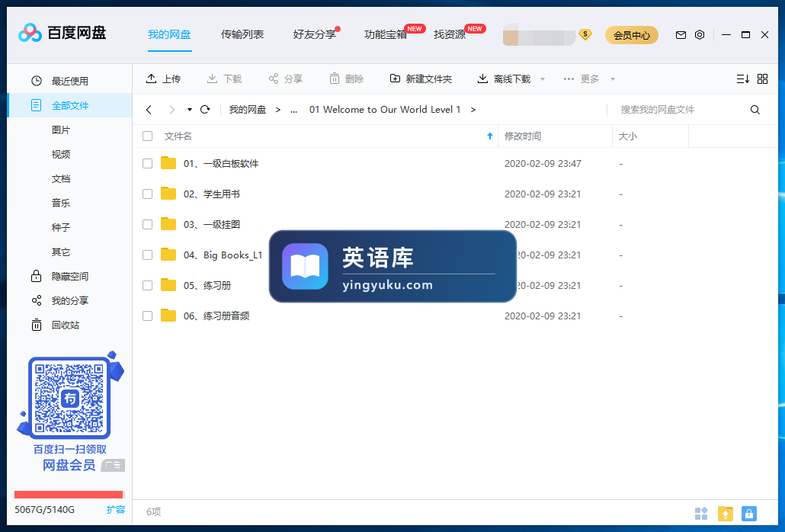The width and height of the screenshot is (785, 532).
Task: Check the box for 05、练习册
Action: [x=147, y=286]
